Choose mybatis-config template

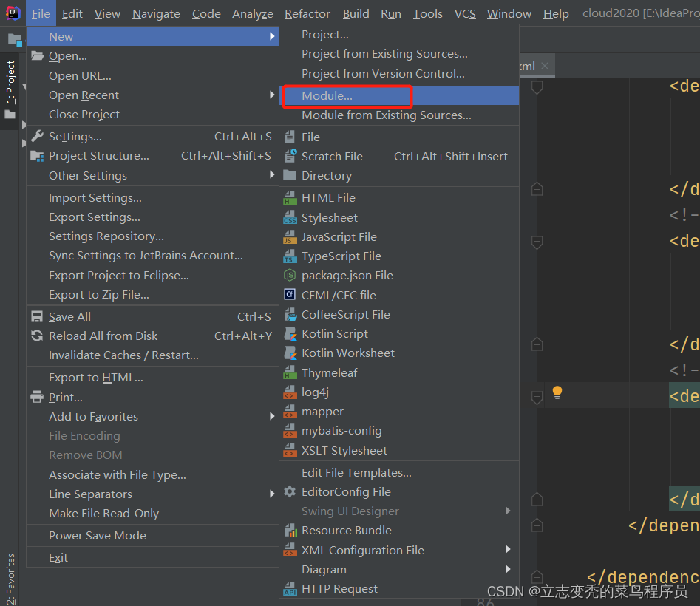coord(399,431)
